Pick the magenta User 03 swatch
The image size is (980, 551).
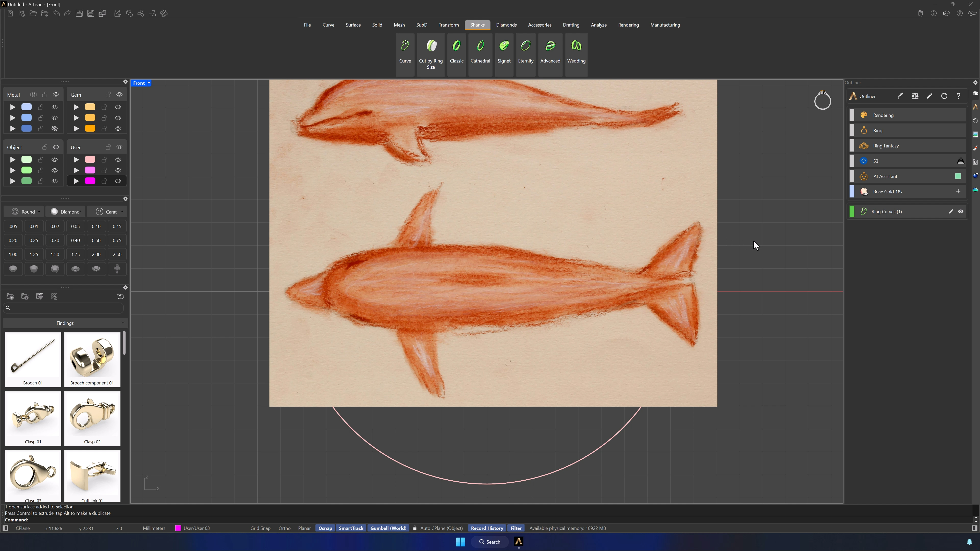point(90,181)
